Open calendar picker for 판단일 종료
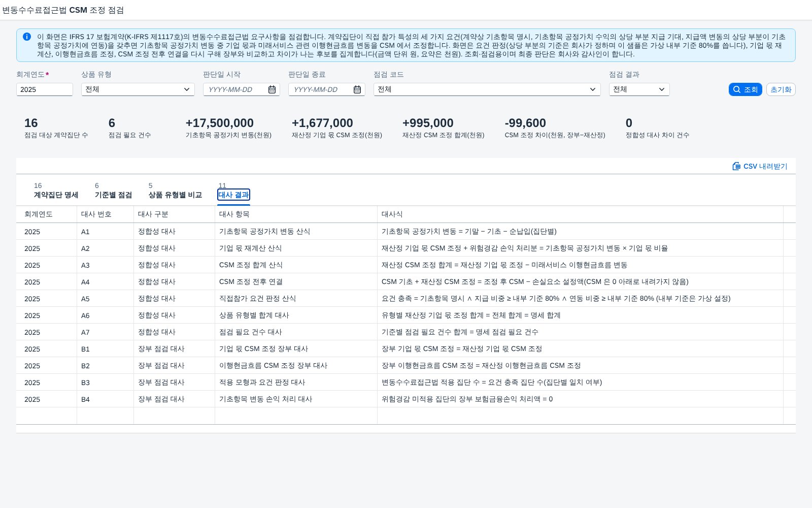Screen dimensions: 812x508 pos(357,89)
